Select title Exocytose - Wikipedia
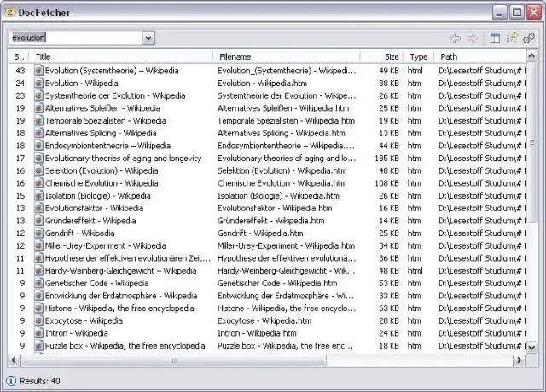 tap(84, 320)
